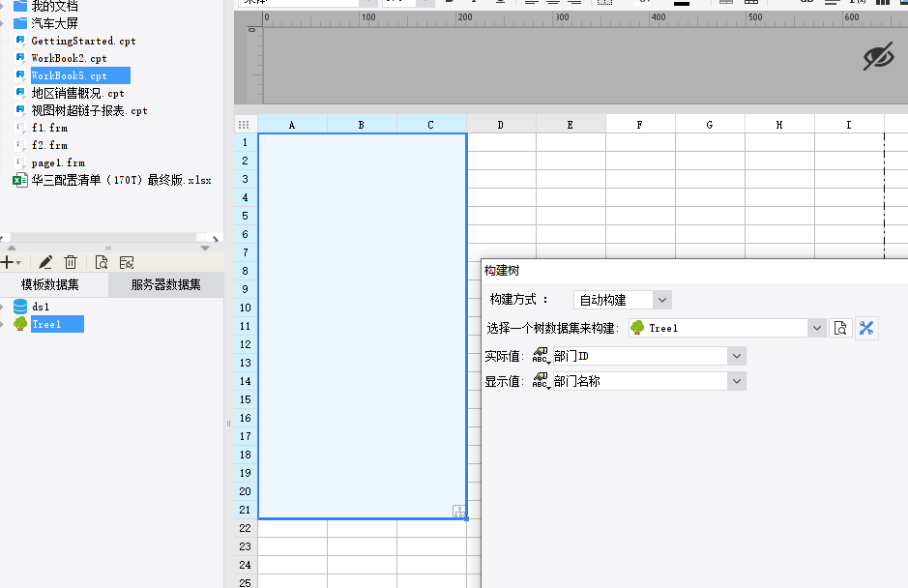The width and height of the screenshot is (908, 588).
Task: Click the down arrow on the panel splitter
Action: coord(205,248)
